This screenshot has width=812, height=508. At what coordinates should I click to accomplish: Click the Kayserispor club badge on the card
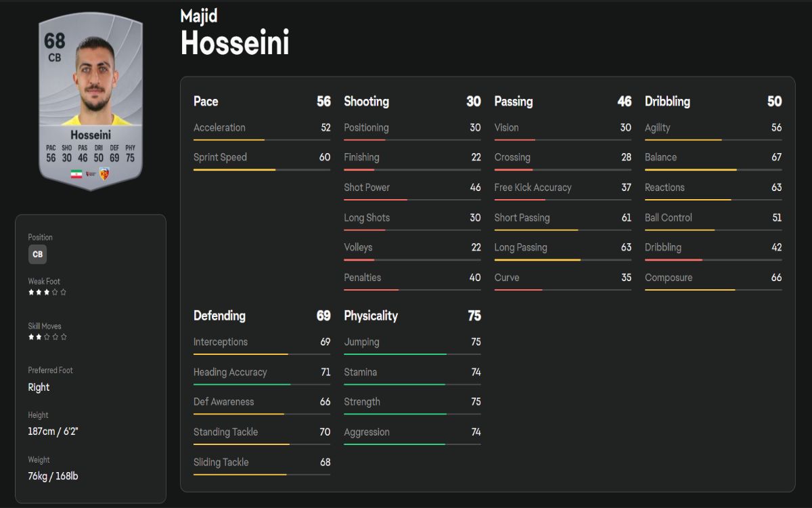point(104,174)
